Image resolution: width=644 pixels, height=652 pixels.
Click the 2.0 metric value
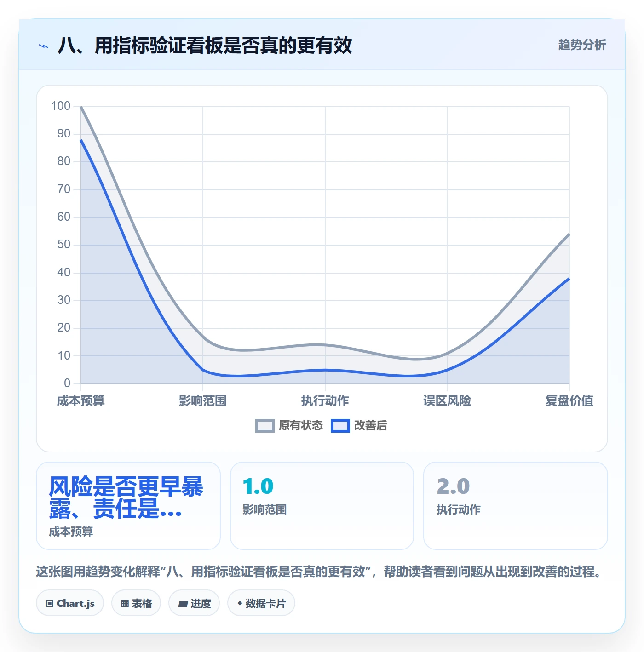click(453, 486)
